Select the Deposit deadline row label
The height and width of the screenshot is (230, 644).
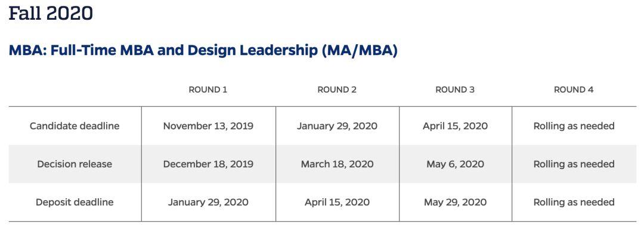pyautogui.click(x=75, y=203)
